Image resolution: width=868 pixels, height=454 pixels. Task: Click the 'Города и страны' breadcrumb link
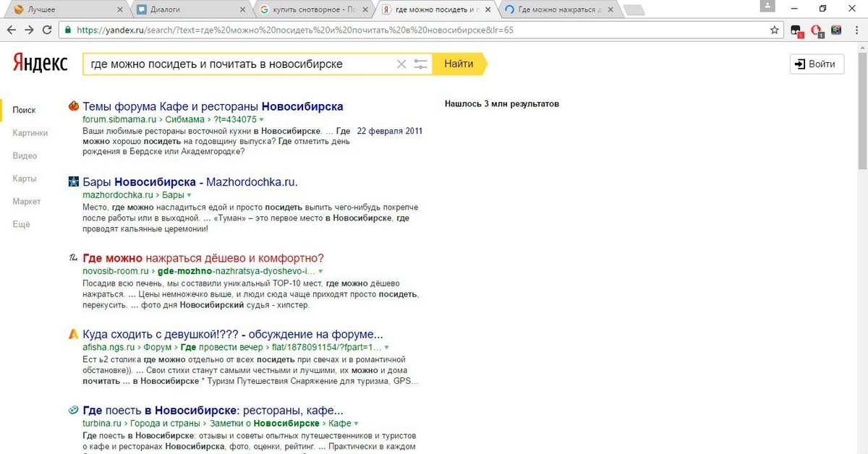point(165,424)
